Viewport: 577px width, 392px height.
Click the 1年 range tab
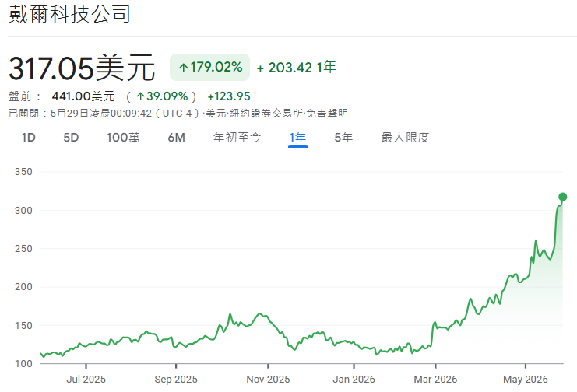pyautogui.click(x=297, y=138)
